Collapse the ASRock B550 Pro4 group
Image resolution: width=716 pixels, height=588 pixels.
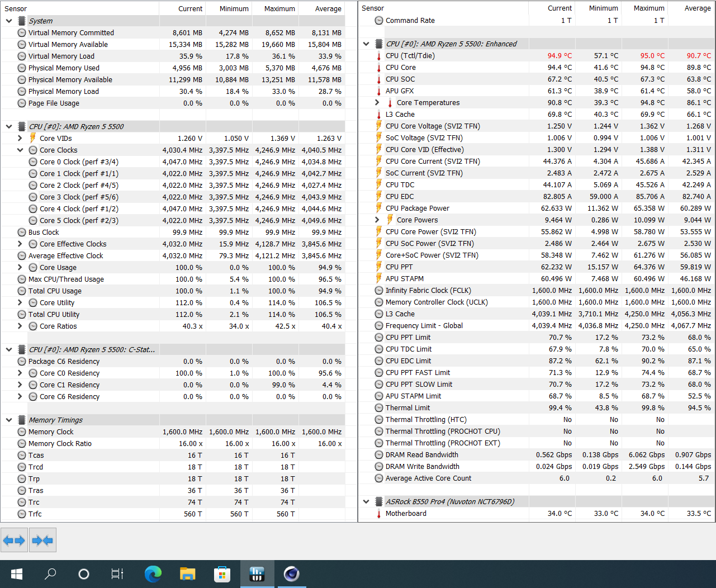pos(366,501)
